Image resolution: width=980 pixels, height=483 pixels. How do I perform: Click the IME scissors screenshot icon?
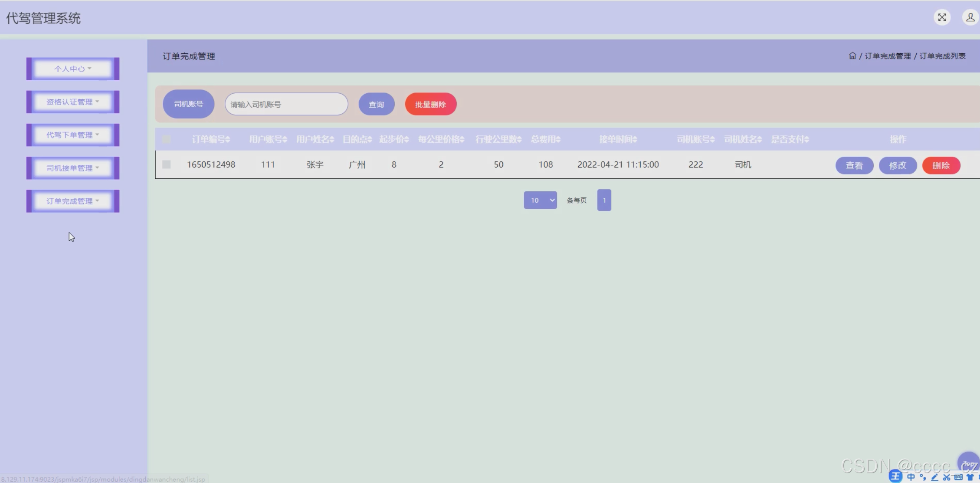946,477
